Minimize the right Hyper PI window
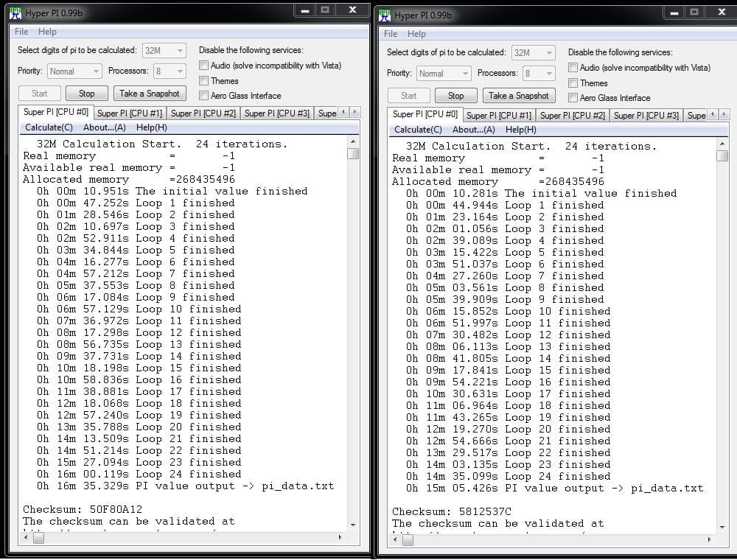The width and height of the screenshot is (737, 560). click(x=674, y=13)
